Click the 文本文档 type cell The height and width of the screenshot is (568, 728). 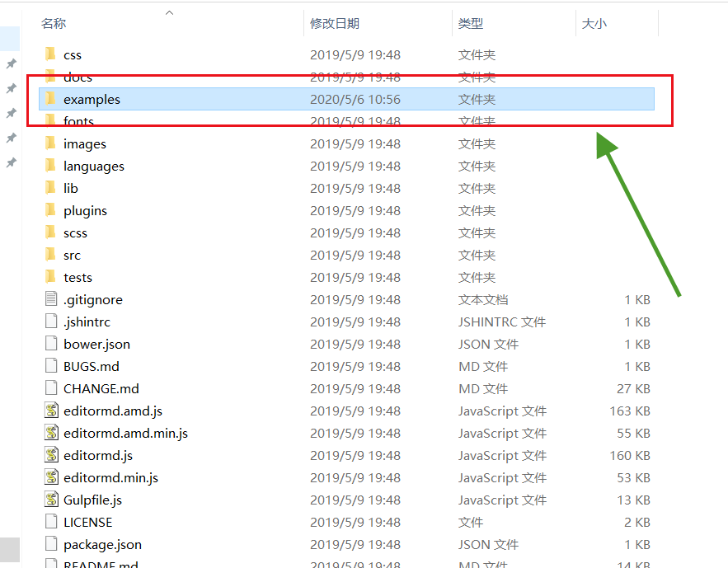(483, 299)
